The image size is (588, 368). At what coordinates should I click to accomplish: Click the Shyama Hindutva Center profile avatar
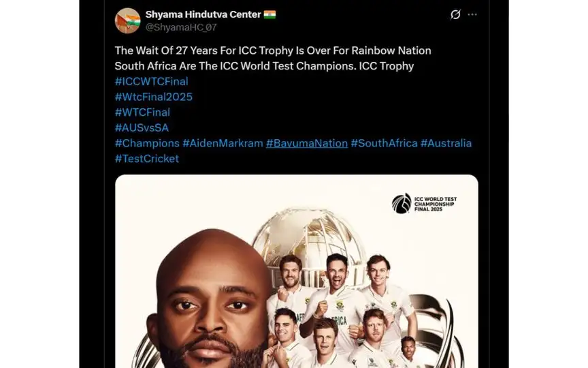[127, 20]
